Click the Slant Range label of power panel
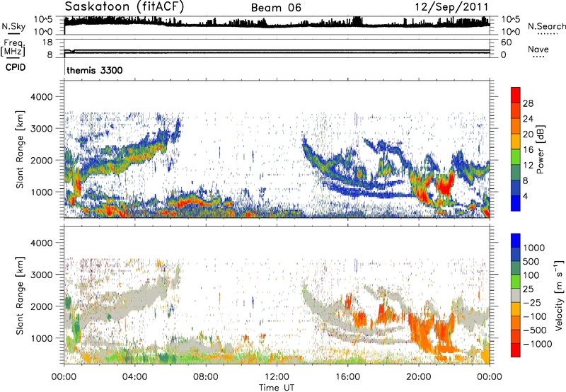Image resolution: width=566 pixels, height=392 pixels. click(x=20, y=149)
